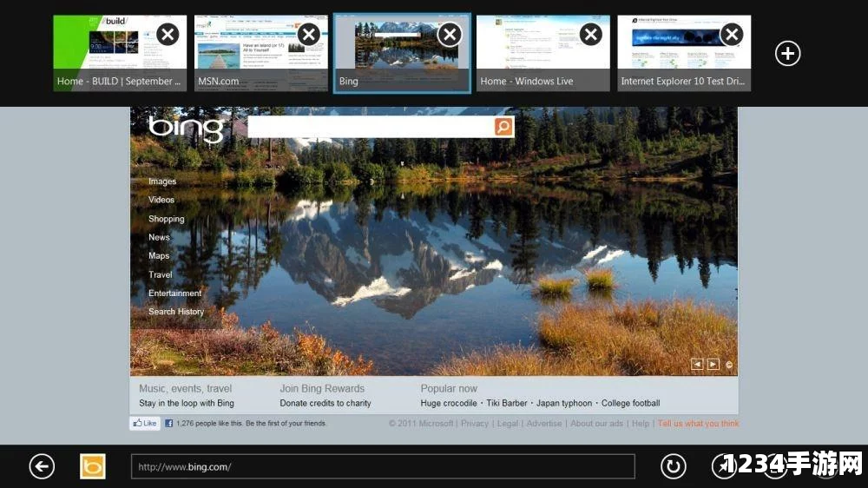Open College football popular search
The image size is (868, 488).
(630, 403)
